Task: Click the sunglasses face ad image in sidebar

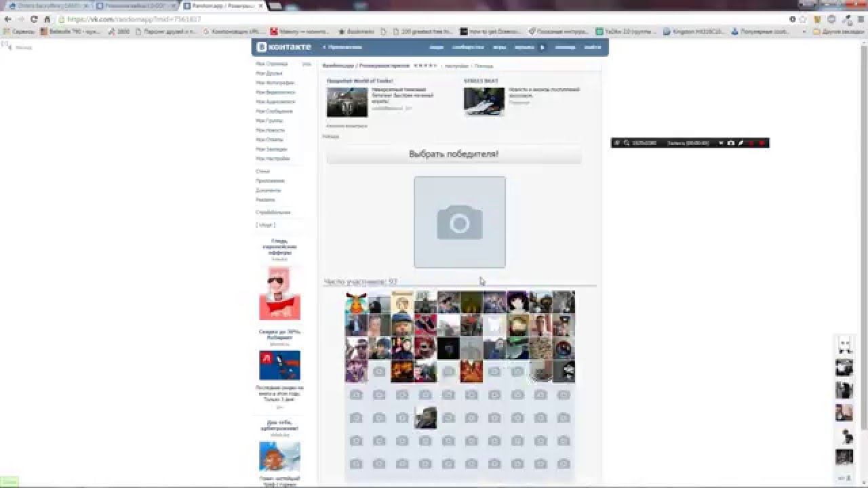Action: [x=279, y=293]
